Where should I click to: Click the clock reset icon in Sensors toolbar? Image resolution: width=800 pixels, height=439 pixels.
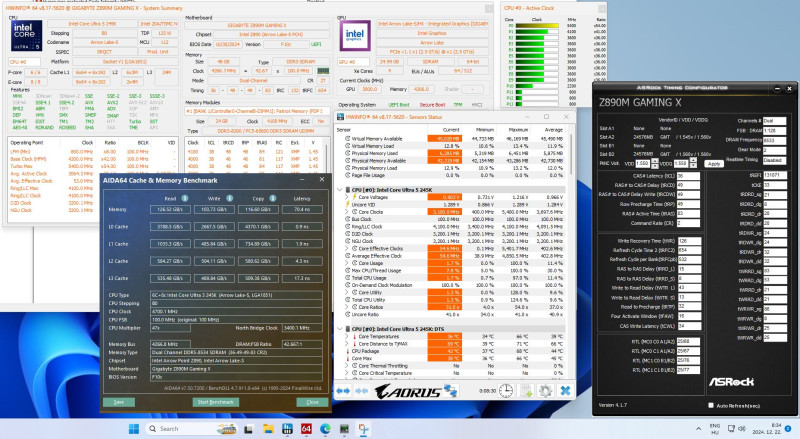(x=506, y=391)
